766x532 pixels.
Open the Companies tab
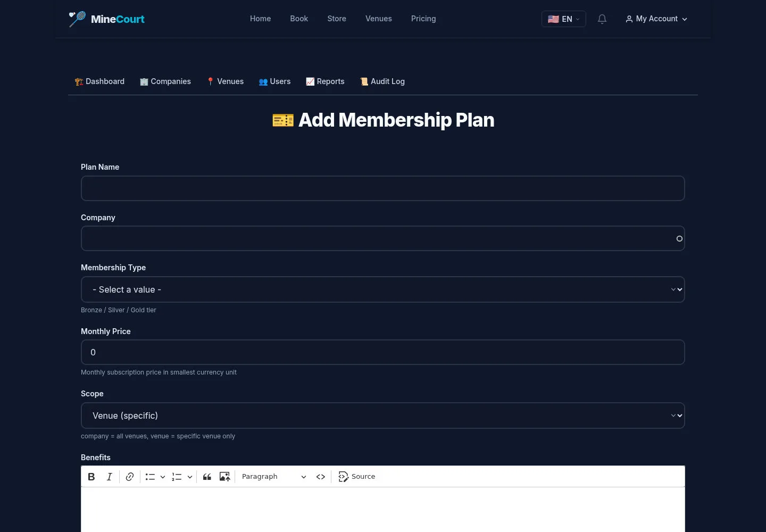[x=165, y=81]
